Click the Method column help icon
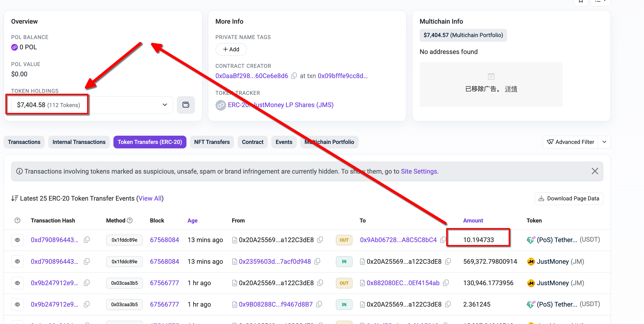 pyautogui.click(x=130, y=220)
